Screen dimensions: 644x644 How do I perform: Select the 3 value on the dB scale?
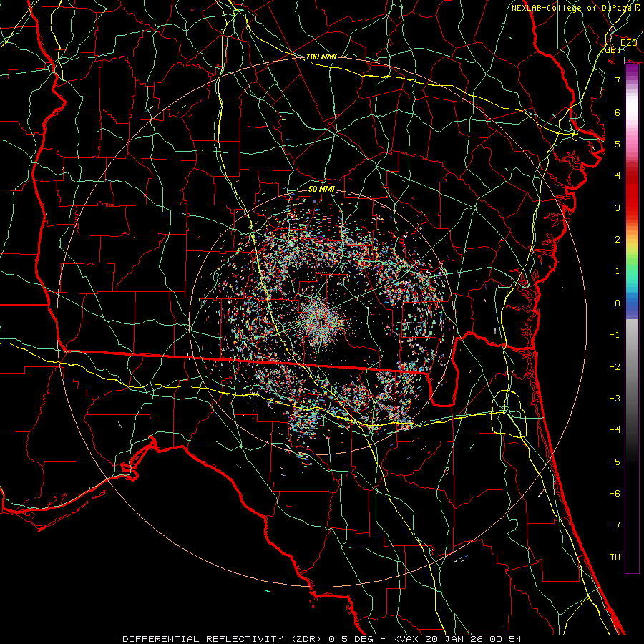pyautogui.click(x=618, y=208)
